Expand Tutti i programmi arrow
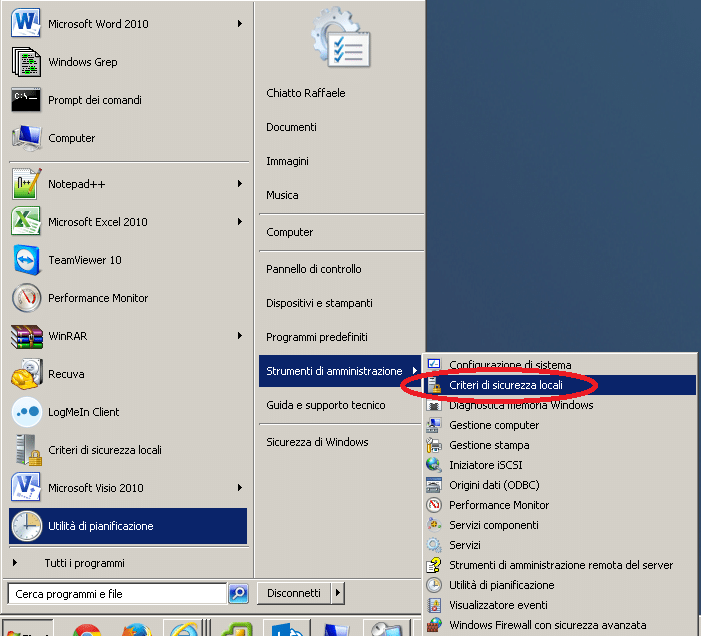 [15, 563]
